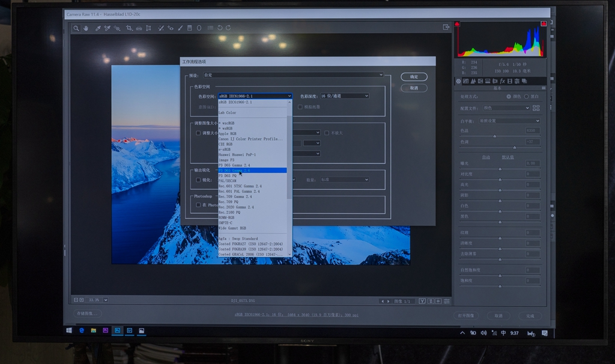Open the 白平衡 原照设置 dropdown
The image size is (615, 364).
pyautogui.click(x=509, y=121)
